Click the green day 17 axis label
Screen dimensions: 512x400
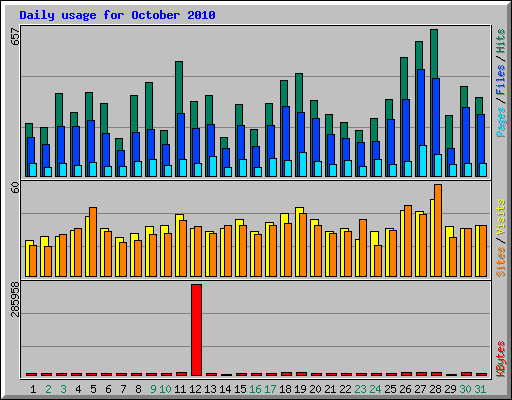(x=270, y=389)
